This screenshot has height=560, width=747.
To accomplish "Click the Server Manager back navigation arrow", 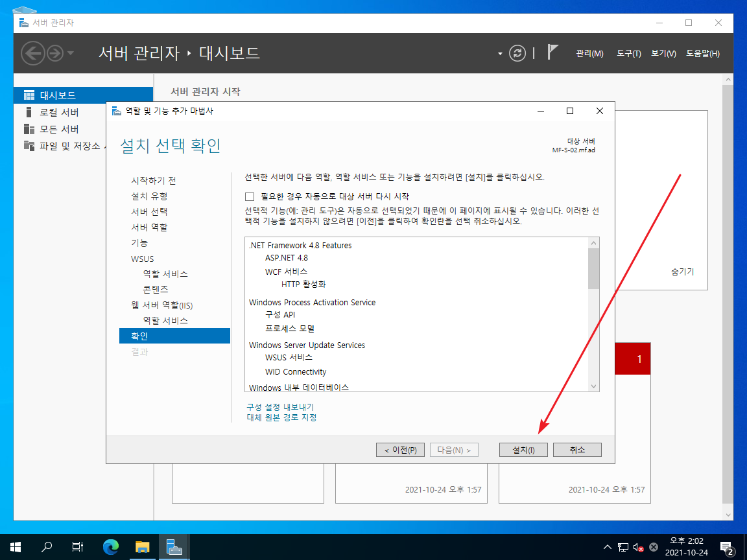I will click(33, 53).
